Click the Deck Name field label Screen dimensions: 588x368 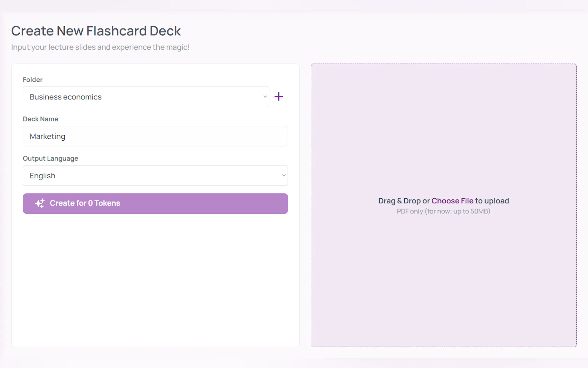point(40,119)
